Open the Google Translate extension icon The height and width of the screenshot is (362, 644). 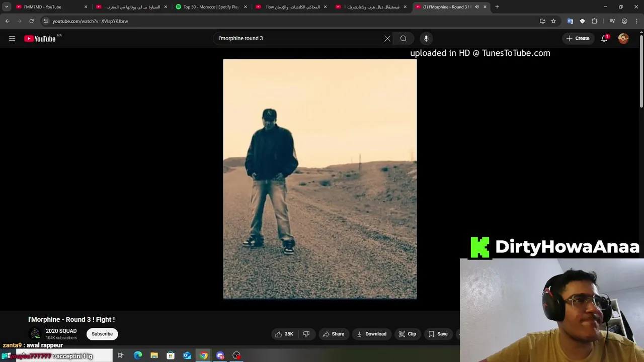coord(570,21)
